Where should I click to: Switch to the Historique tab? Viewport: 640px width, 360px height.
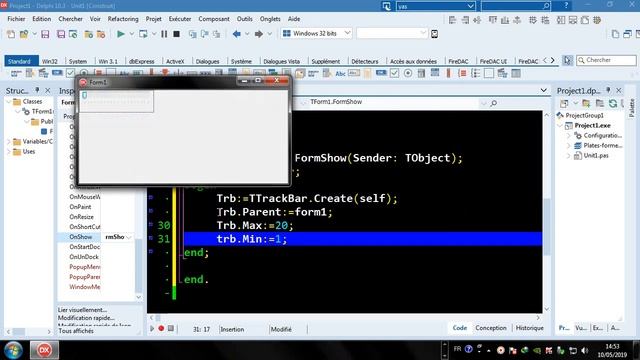coord(529,328)
